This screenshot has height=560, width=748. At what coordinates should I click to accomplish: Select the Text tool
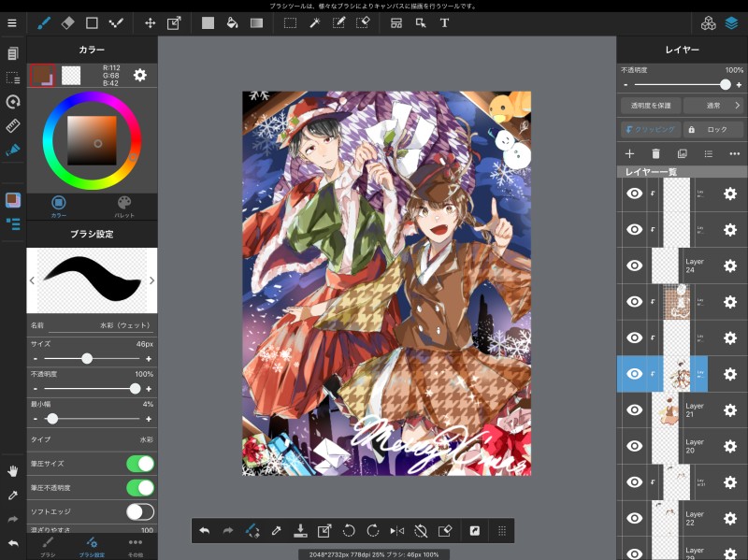444,22
